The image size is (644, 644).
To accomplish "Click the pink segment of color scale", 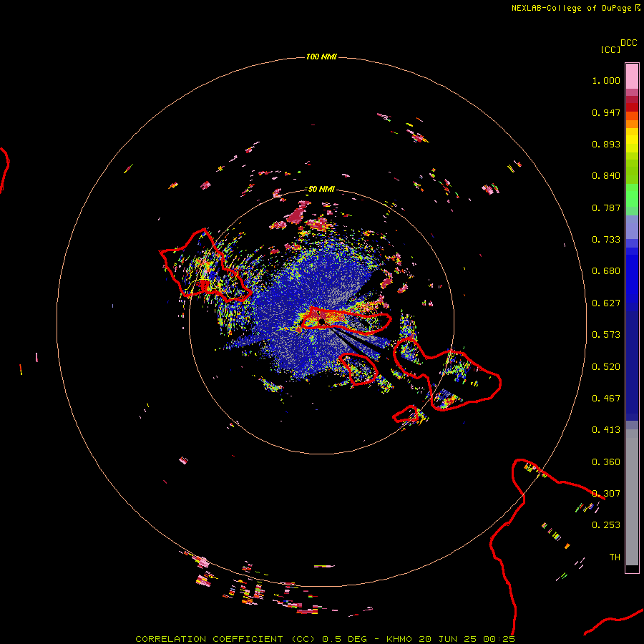I will (632, 77).
